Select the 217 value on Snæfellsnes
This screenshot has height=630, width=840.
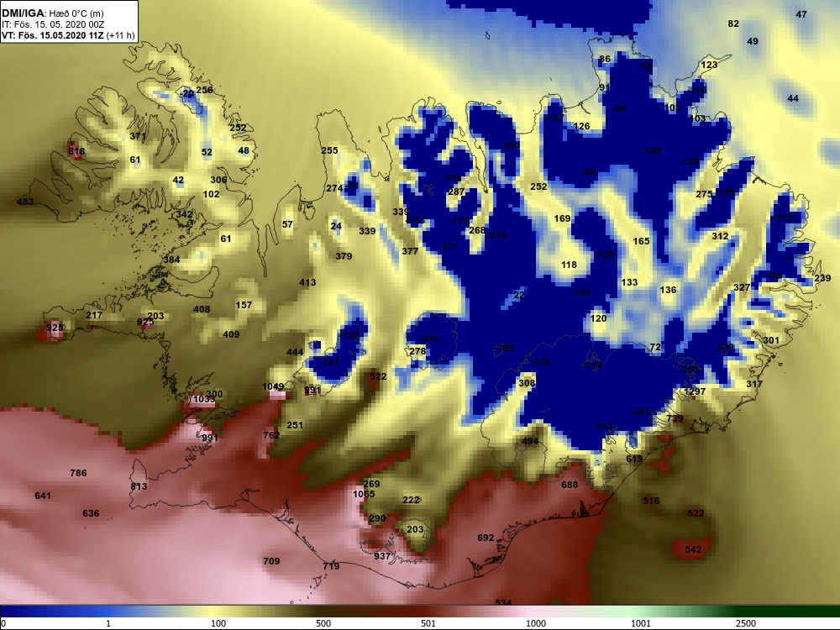(x=94, y=316)
